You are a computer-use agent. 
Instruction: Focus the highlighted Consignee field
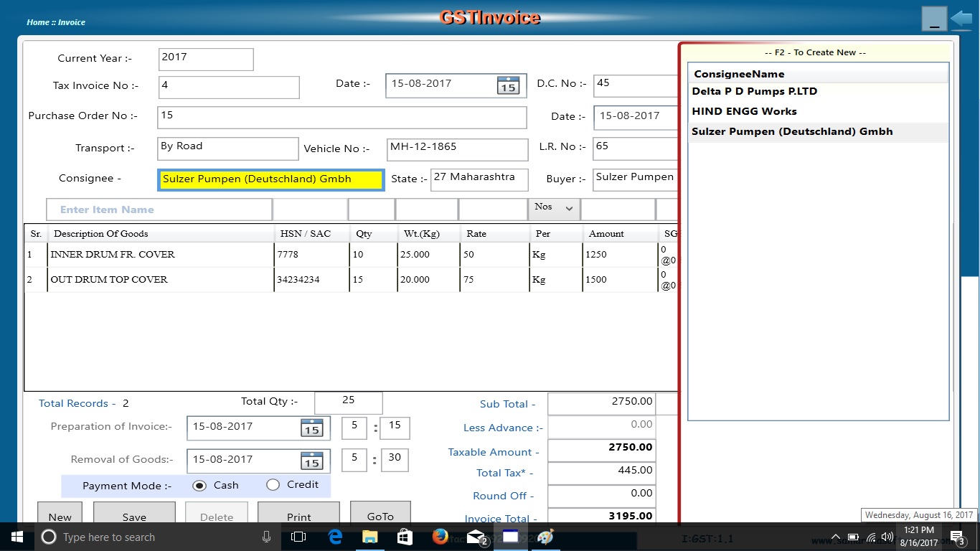tap(271, 180)
